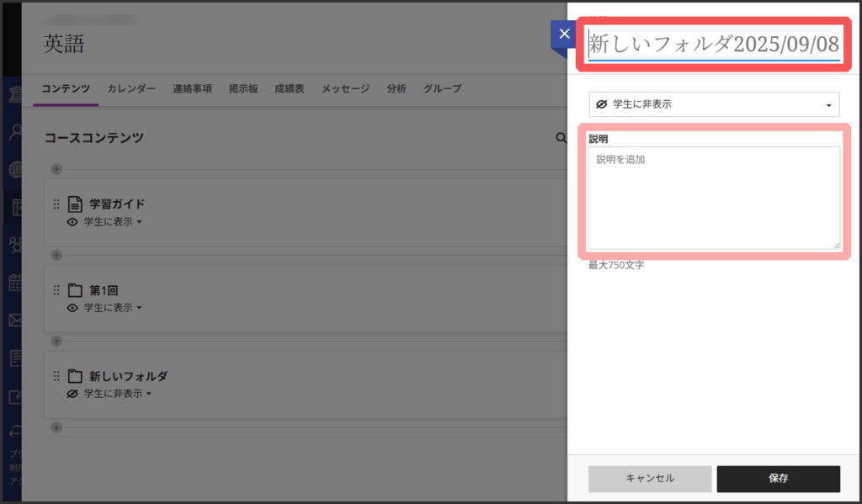This screenshot has width=862, height=504.
Task: Click the document icon for 学習ガイド
Action: coord(76,204)
